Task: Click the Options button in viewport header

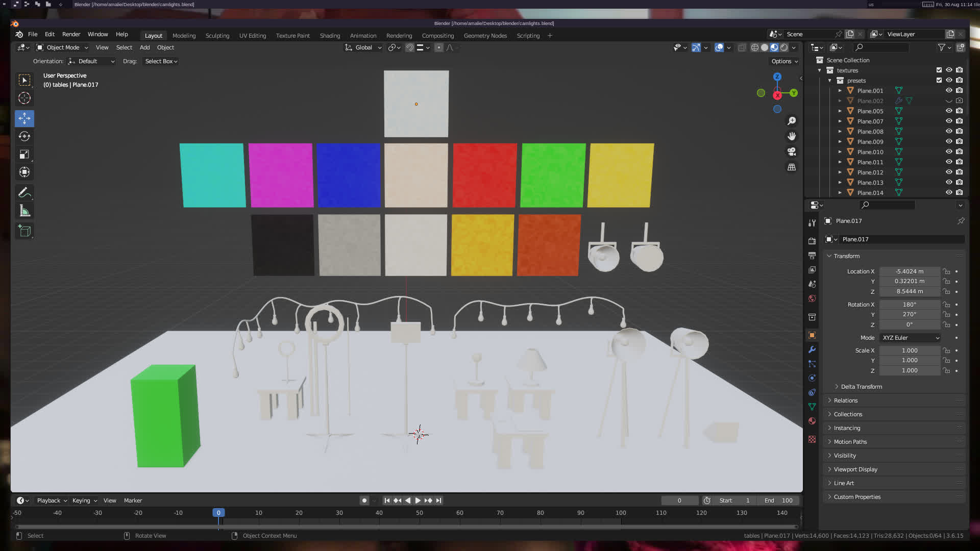Action: [785, 61]
